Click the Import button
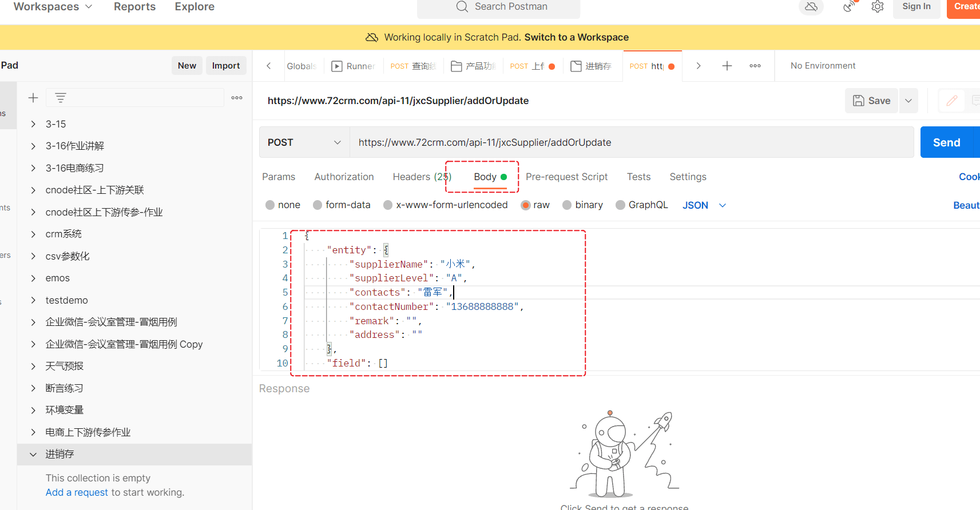This screenshot has height=510, width=980. 226,66
